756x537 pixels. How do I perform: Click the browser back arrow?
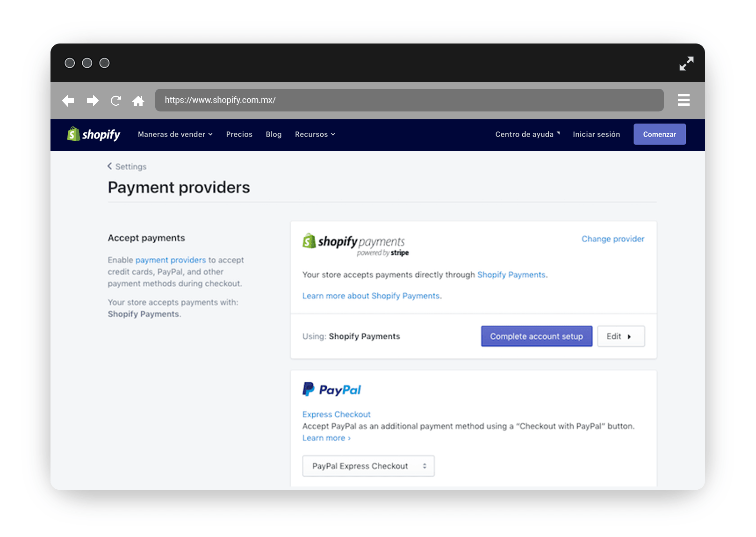point(68,101)
